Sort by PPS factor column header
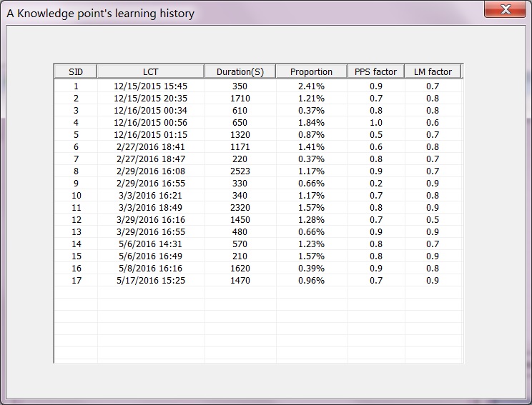This screenshot has width=532, height=405. (375, 71)
